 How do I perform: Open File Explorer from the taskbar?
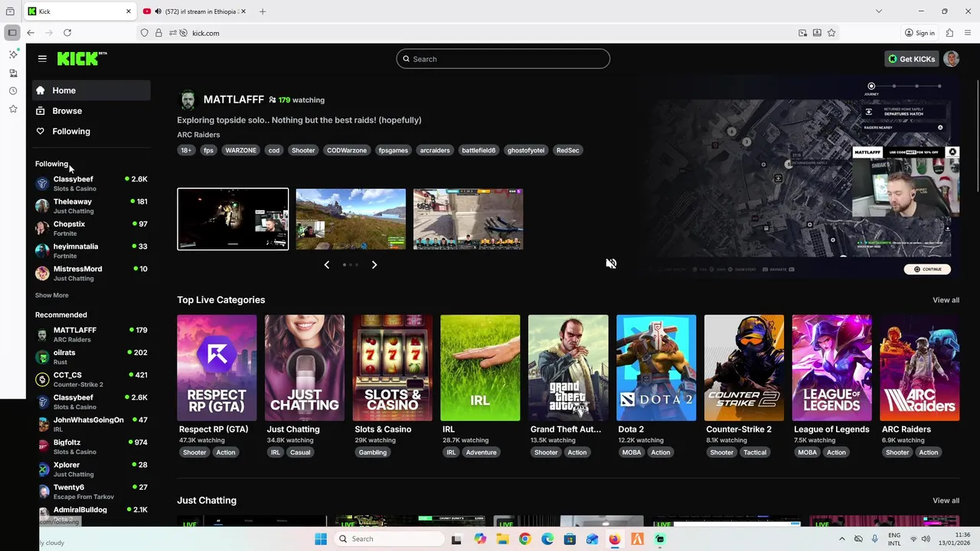502,539
